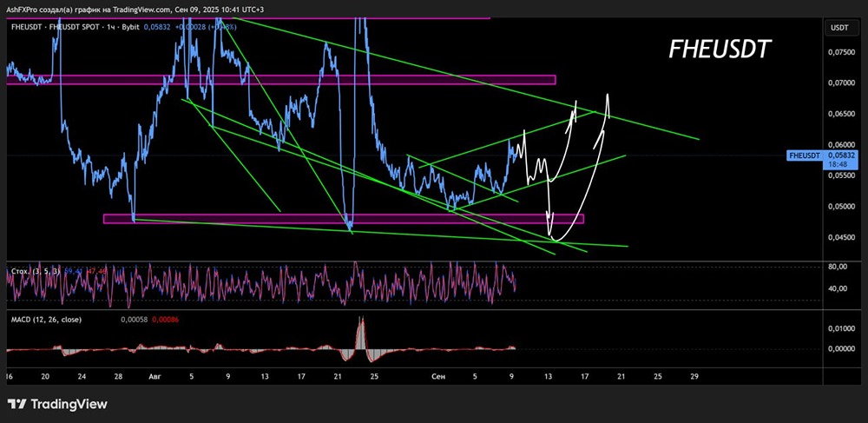Image resolution: width=868 pixels, height=423 pixels.
Task: Click the 'Авг' month label on time axis
Action: point(155,376)
